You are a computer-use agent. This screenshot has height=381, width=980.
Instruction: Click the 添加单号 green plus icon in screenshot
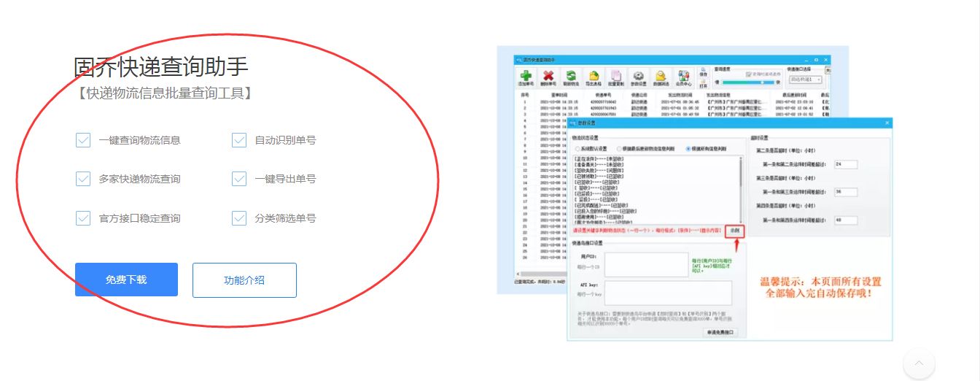pyautogui.click(x=526, y=77)
